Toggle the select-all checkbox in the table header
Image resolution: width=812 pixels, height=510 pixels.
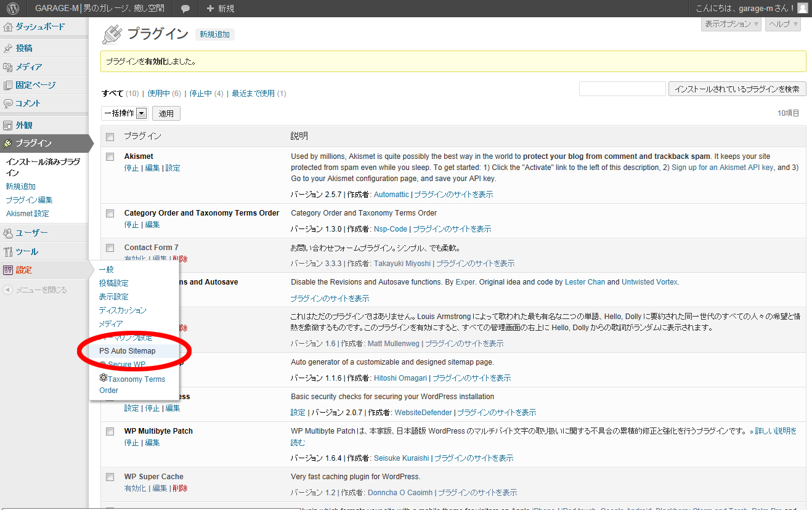tap(110, 136)
